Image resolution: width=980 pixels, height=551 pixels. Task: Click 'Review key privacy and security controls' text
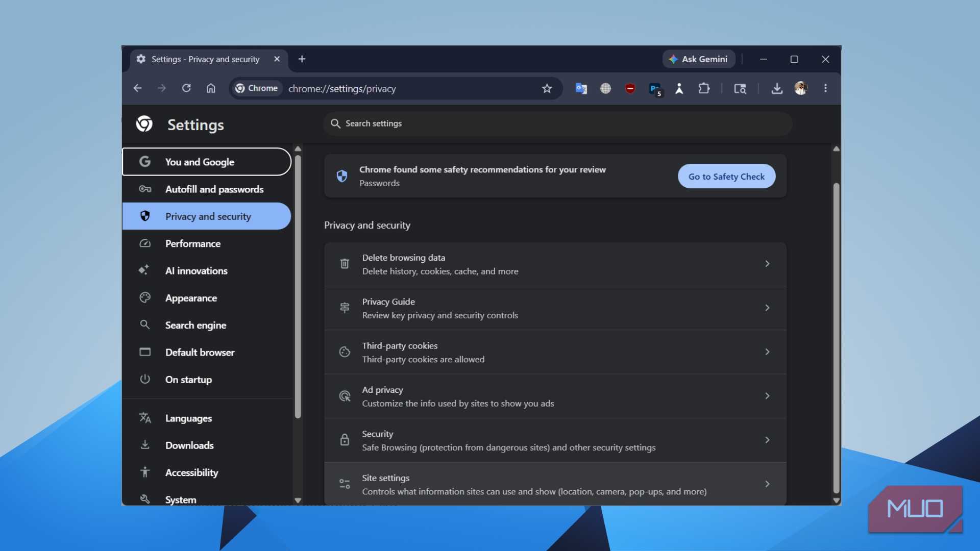pos(440,316)
